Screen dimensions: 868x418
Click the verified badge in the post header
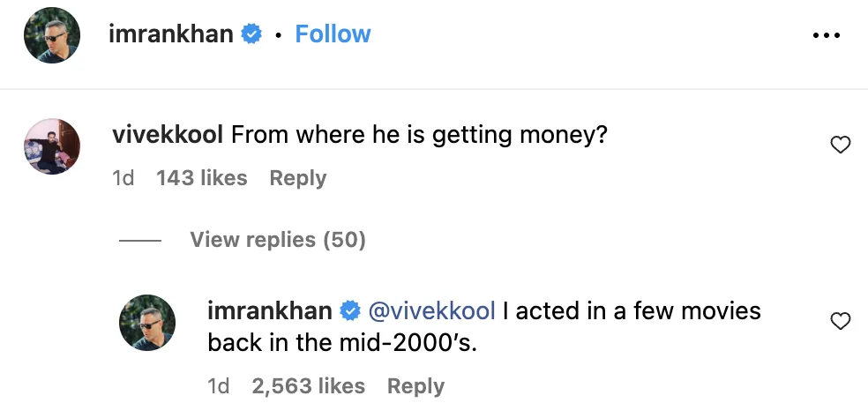coord(252,34)
